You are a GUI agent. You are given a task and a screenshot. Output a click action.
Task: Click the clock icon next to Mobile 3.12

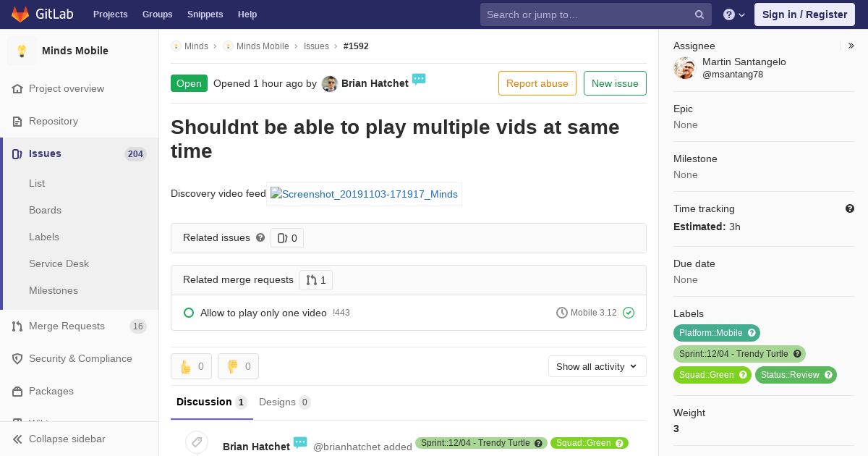562,313
